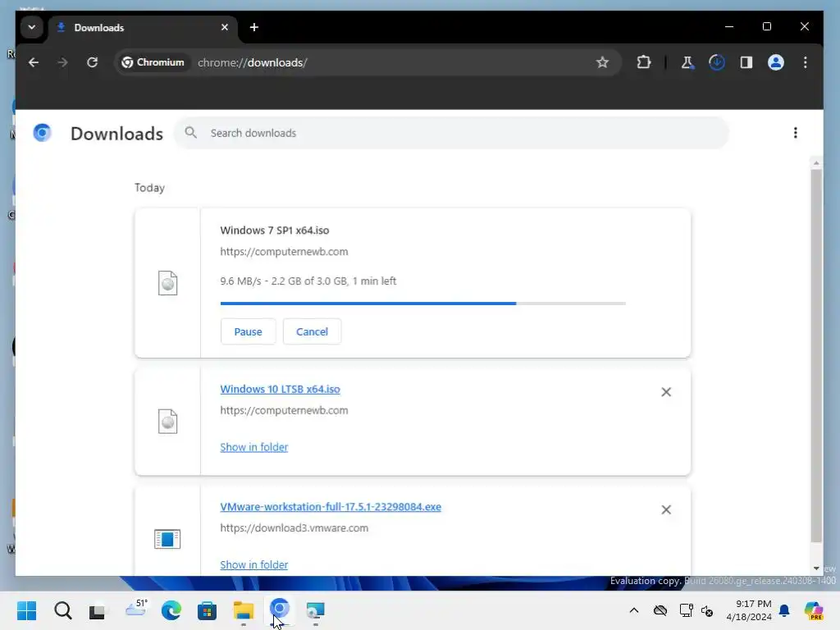The image size is (840, 630).
Task: Bookmark this page with the star icon
Action: [x=602, y=62]
